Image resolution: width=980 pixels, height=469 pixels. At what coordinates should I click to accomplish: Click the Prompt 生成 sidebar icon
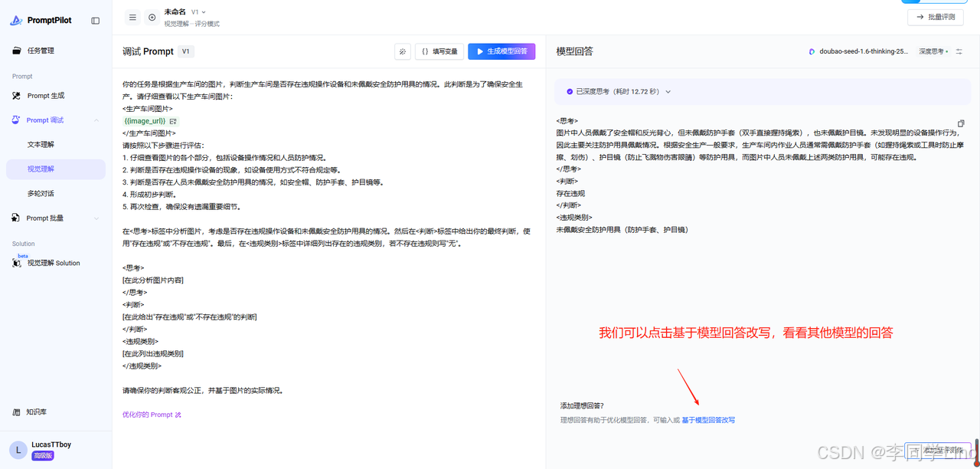(17, 96)
